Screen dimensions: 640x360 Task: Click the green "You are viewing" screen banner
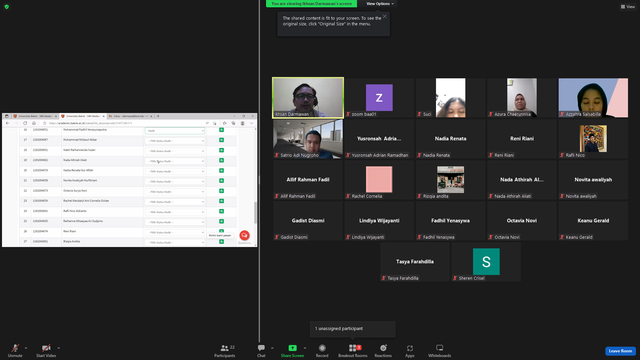311,4
